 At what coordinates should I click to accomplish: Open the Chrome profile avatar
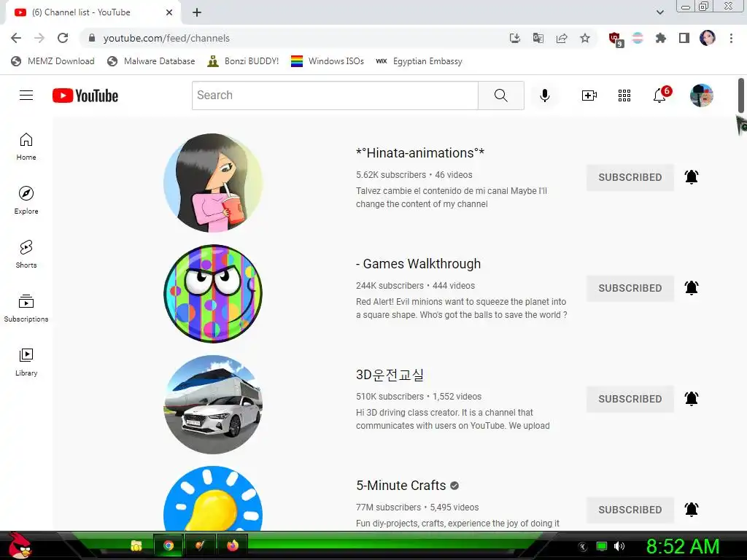tap(708, 38)
